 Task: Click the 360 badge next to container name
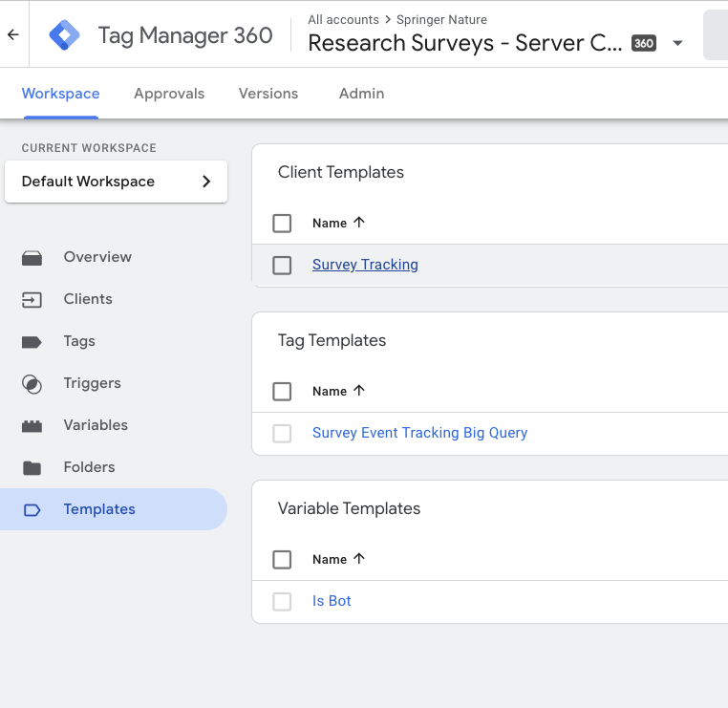point(644,43)
